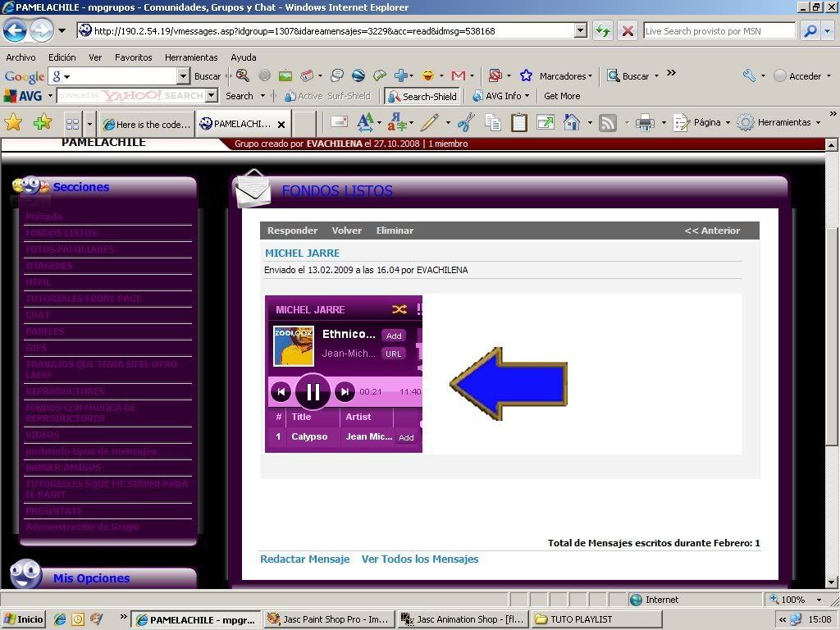Click the URL button in the player
The width and height of the screenshot is (840, 630).
click(393, 354)
